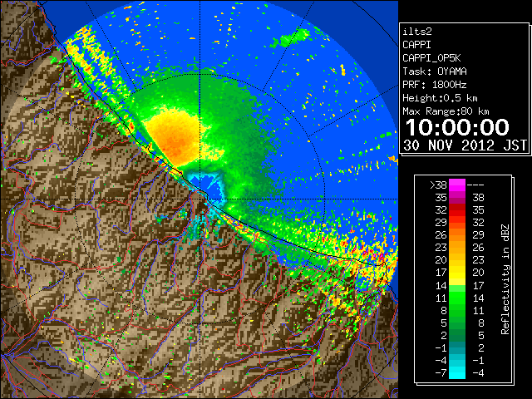The image size is (532, 399).
Task: Pick the magenta >38 dBZ legend swatch
Action: [x=457, y=185]
